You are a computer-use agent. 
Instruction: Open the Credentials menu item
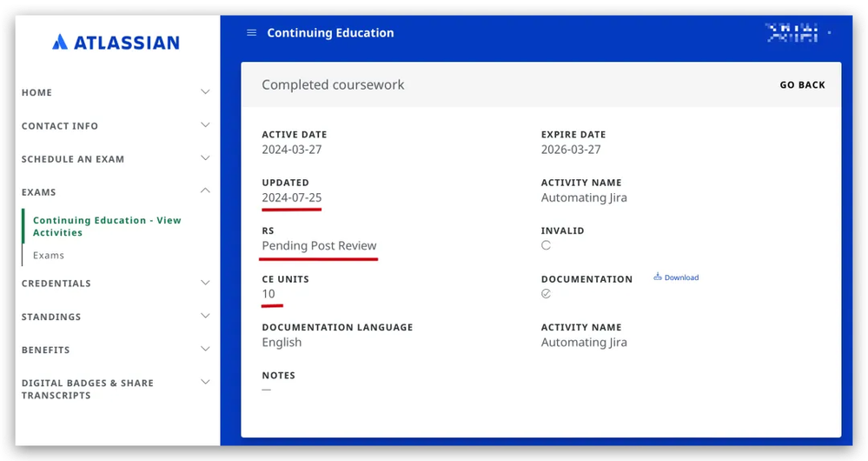[56, 284]
